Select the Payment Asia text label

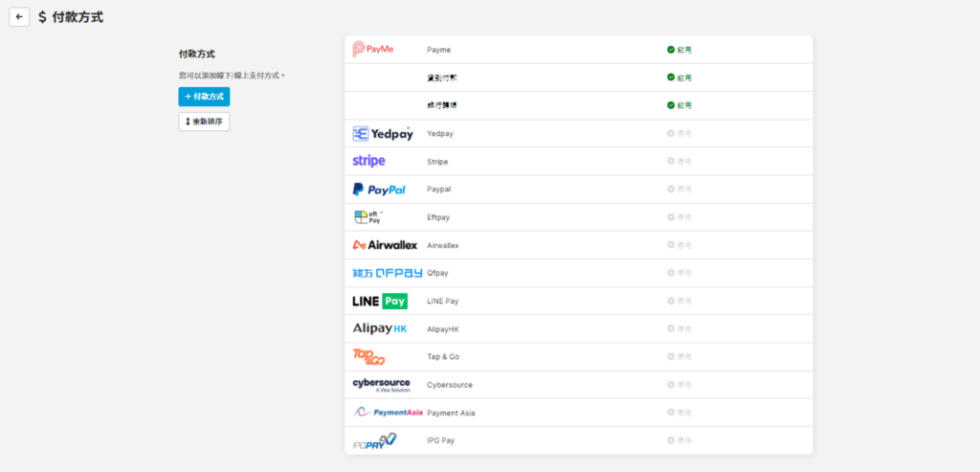(451, 413)
